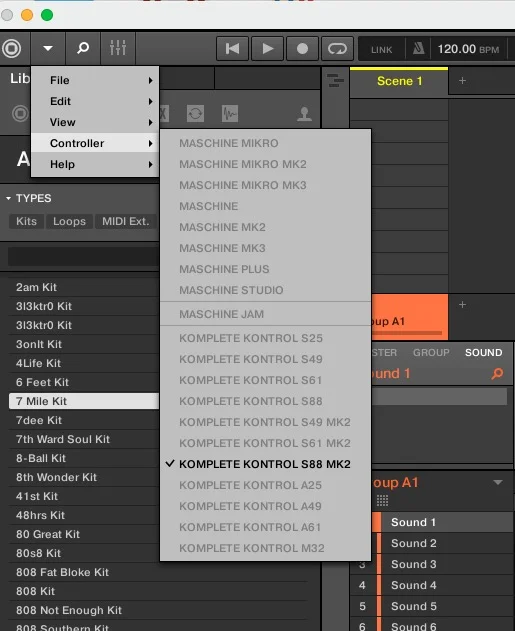Open the Edit submenu
Image resolution: width=515 pixels, height=631 pixels.
(x=95, y=101)
